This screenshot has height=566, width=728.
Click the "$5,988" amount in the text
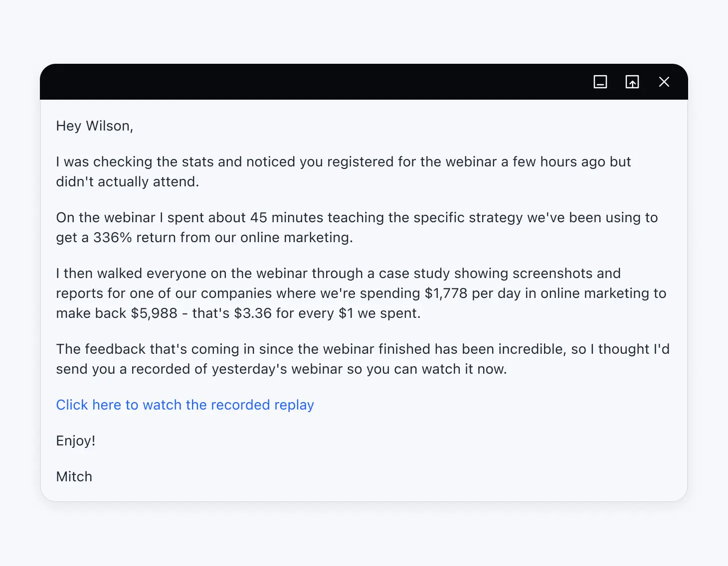(154, 313)
